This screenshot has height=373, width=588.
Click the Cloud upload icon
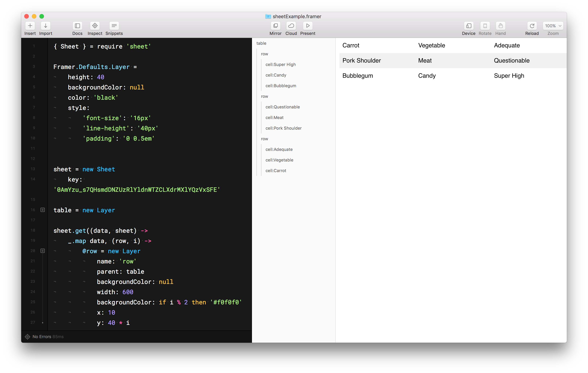point(291,26)
